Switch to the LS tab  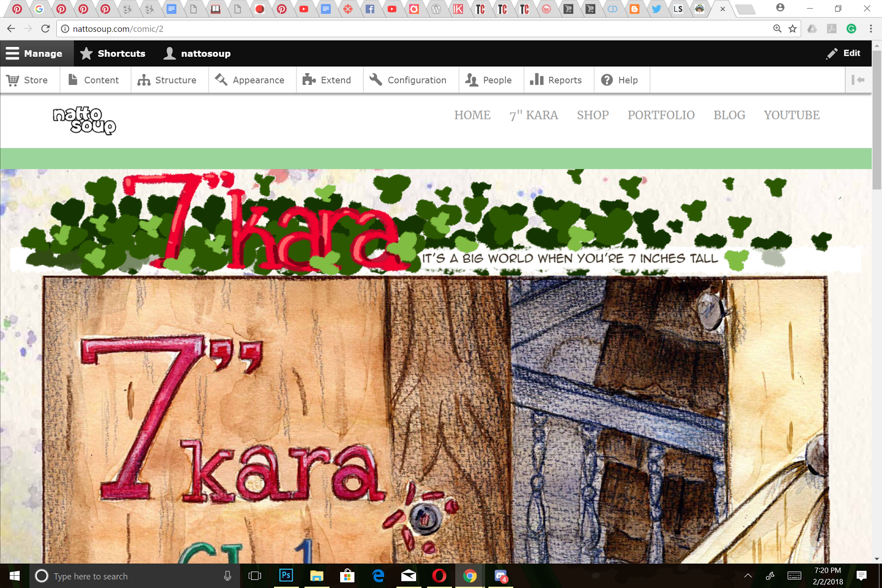tap(679, 9)
